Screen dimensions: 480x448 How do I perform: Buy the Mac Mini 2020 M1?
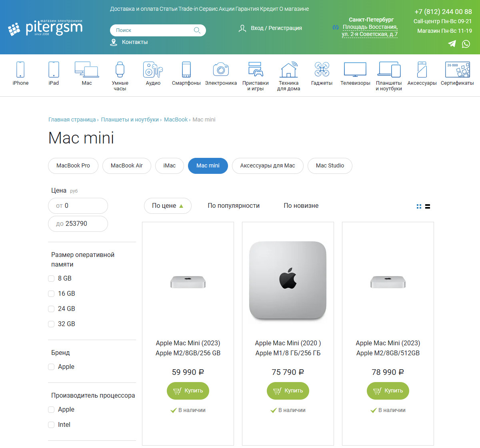(288, 390)
